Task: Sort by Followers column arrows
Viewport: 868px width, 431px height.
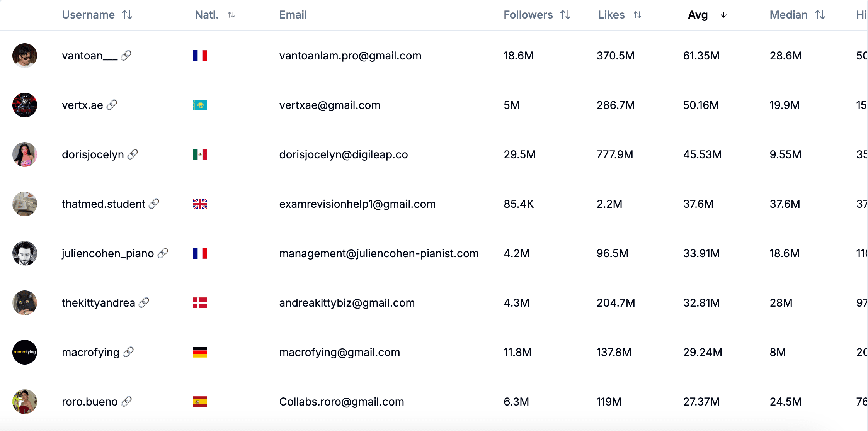Action: 565,15
